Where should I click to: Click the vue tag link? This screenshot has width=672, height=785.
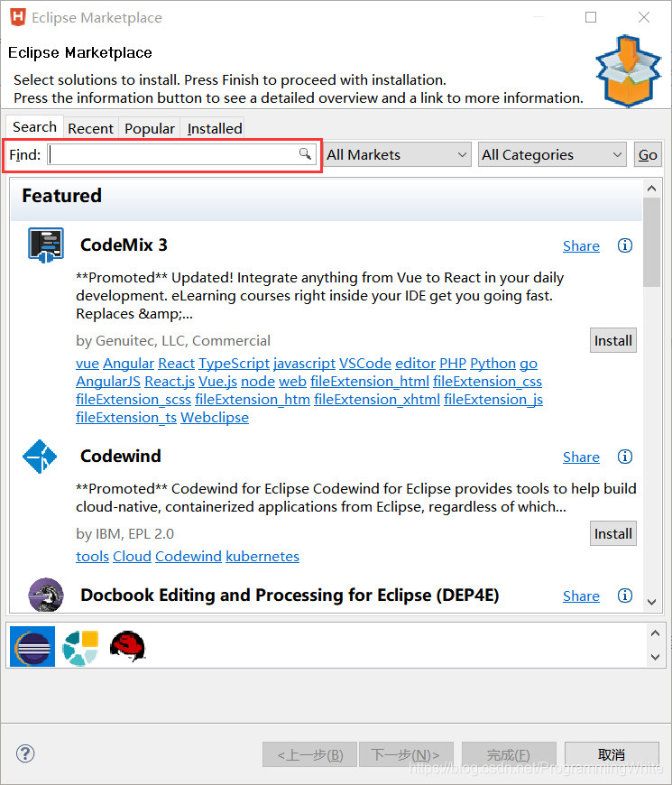pos(87,364)
